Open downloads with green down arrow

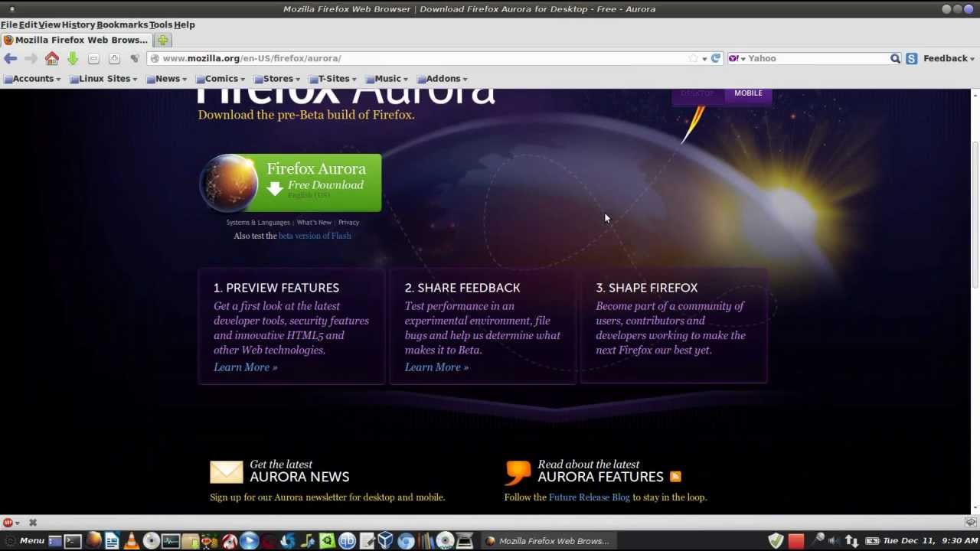[x=73, y=58]
